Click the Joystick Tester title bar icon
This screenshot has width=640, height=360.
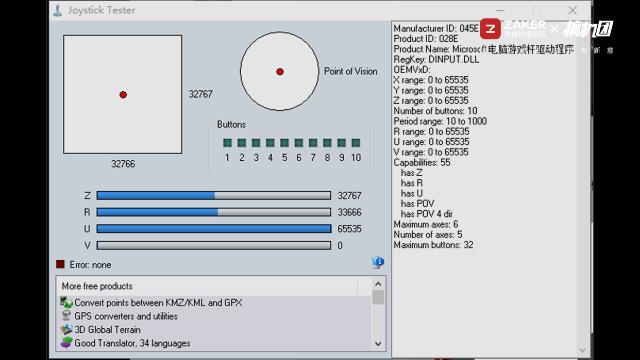[x=58, y=10]
